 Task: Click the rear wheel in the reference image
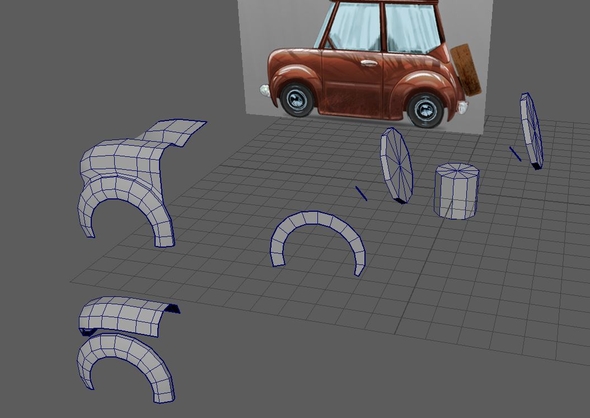[426, 109]
